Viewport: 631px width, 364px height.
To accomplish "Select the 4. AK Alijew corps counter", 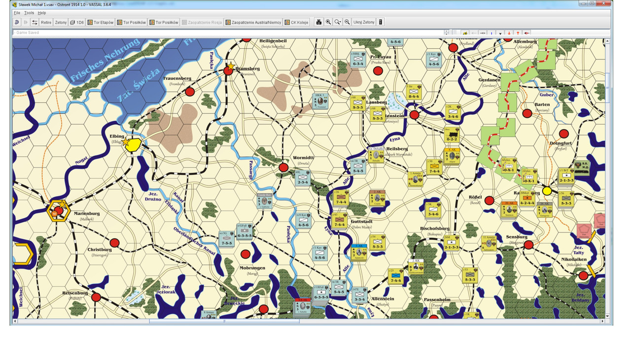I will pyautogui.click(x=452, y=156).
